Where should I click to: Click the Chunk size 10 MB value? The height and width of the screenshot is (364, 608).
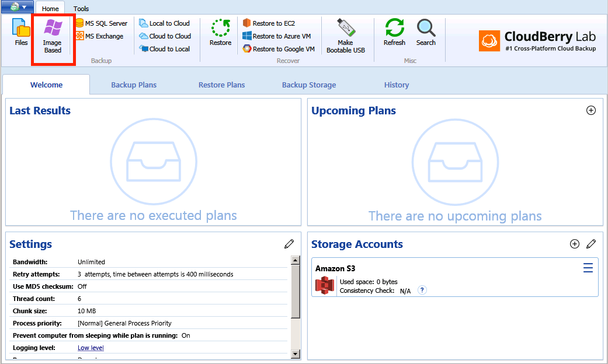coord(86,311)
